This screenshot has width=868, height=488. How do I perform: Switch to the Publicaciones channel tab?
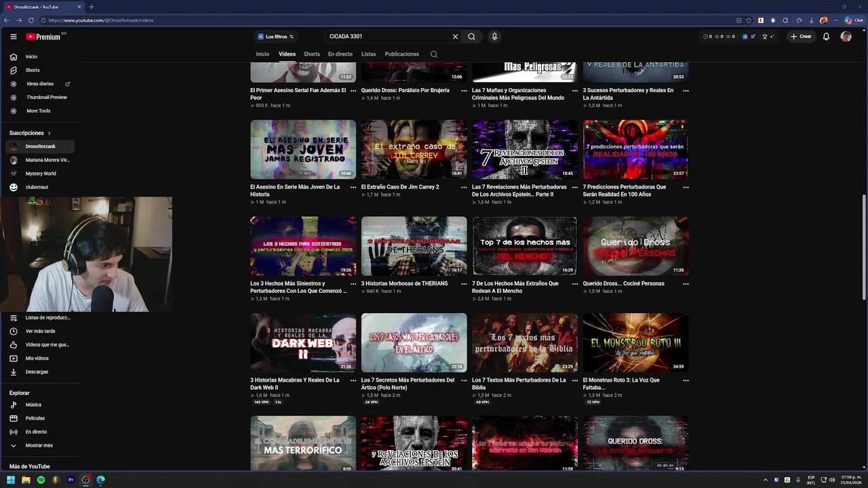click(x=402, y=54)
